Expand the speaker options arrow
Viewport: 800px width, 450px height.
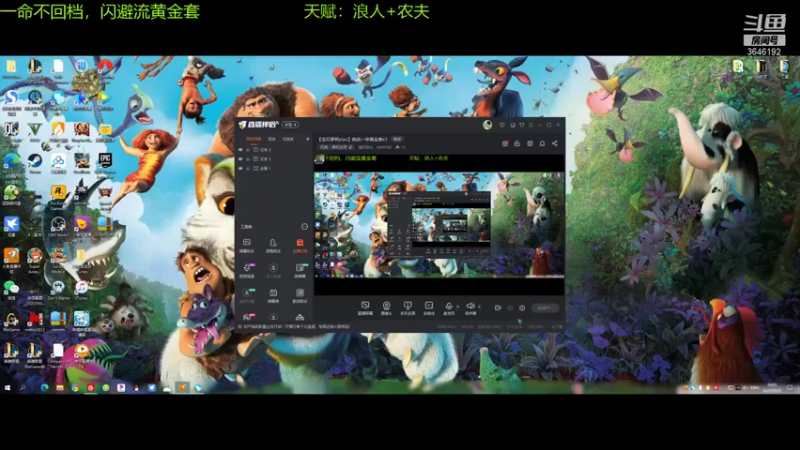479,307
